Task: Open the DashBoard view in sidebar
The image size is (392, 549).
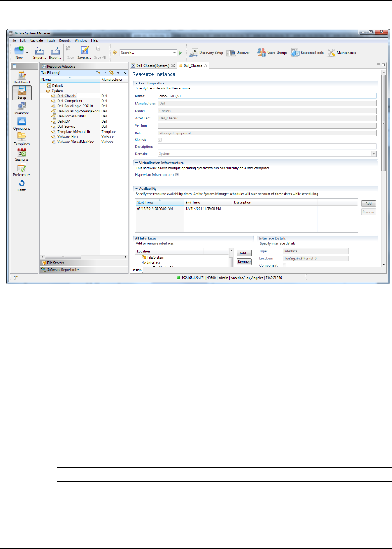Action: pyautogui.click(x=22, y=78)
